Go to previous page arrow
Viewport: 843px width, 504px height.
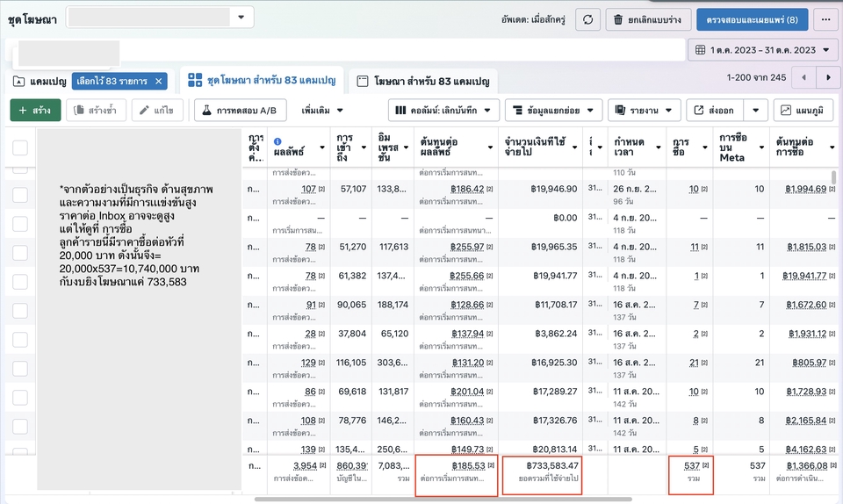tap(804, 77)
